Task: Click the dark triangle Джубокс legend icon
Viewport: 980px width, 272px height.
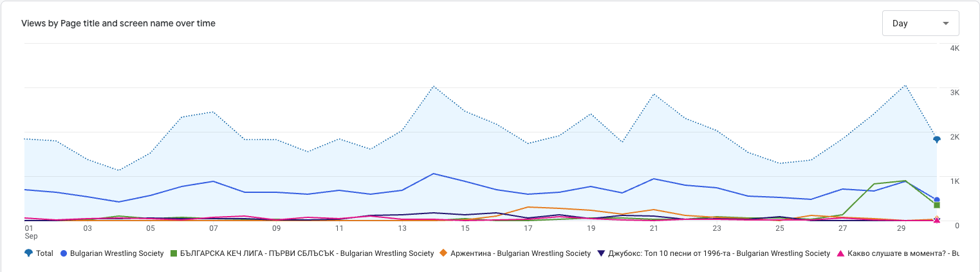Action: click(602, 253)
